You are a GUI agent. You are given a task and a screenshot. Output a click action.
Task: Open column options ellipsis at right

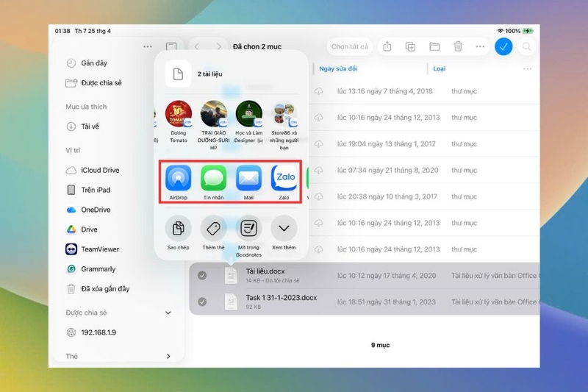(x=527, y=68)
